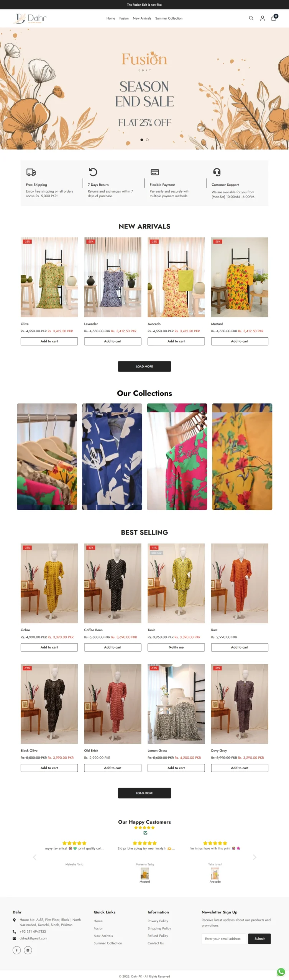Open the user account icon

[263, 18]
